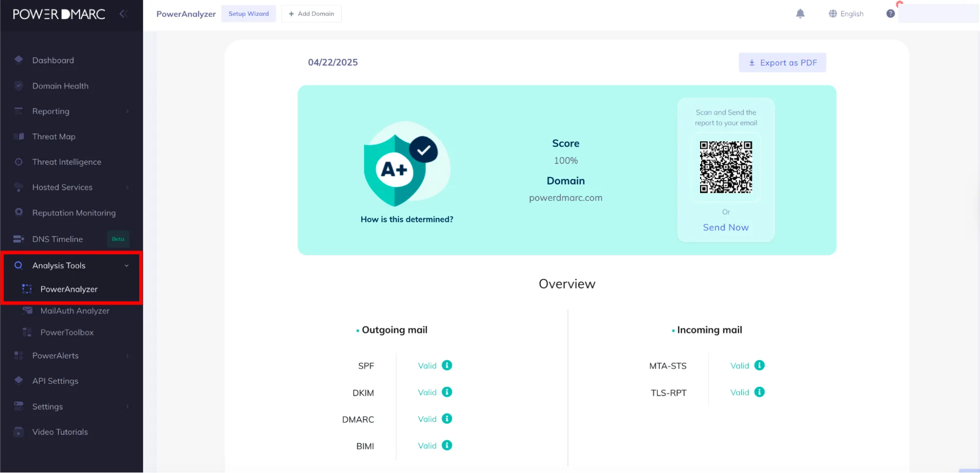The height and width of the screenshot is (473, 980).
Task: Click the Settings sidebar icon
Action: pyautogui.click(x=19, y=406)
